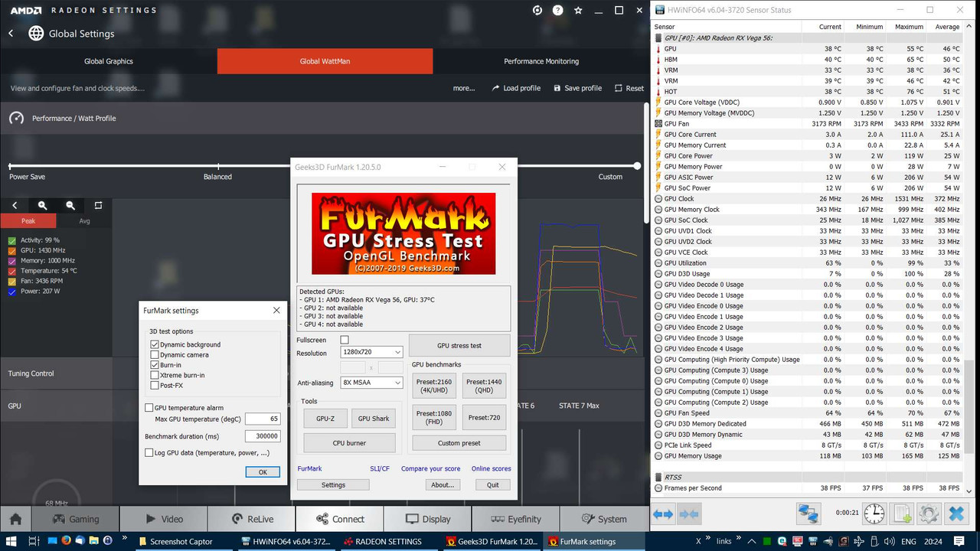Hide Temperature trace in WattMan legend
Image resolution: width=980 pixels, height=551 pixels.
tap(11, 271)
